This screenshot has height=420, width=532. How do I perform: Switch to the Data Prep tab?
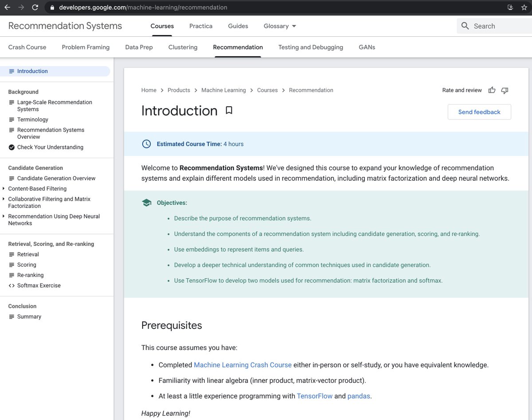(x=139, y=47)
